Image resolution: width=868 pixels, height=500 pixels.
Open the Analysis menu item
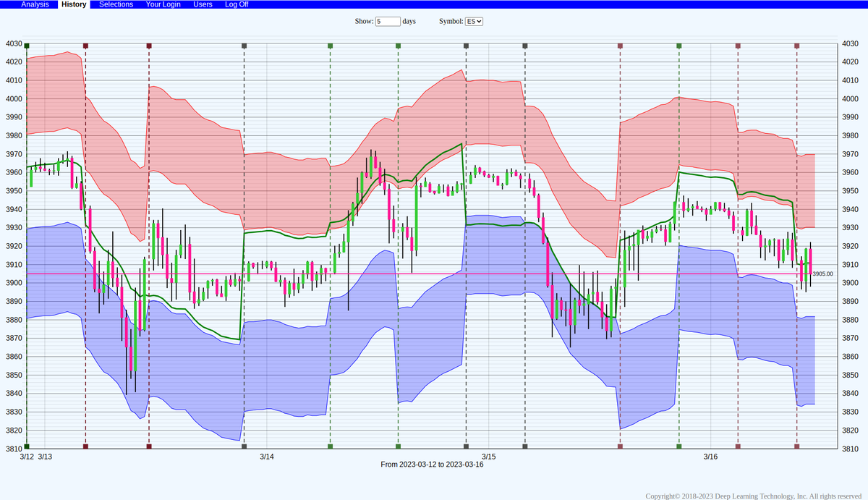point(35,4)
